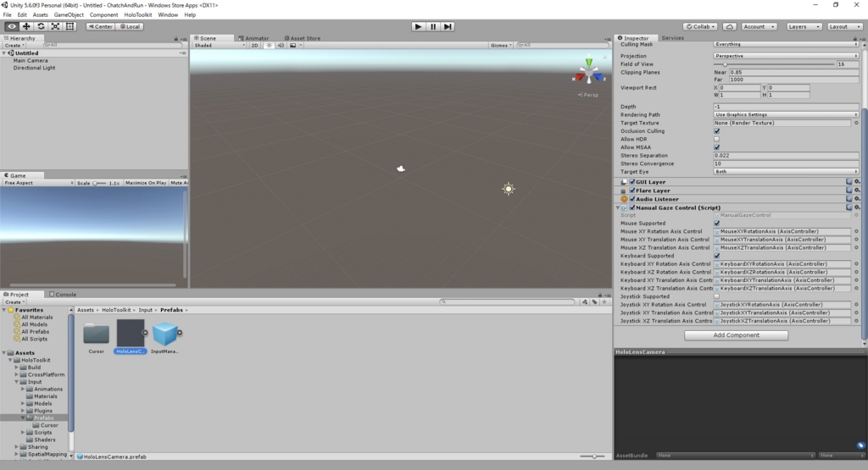Open the Collab button
Viewport: 868px width, 470px height.
pos(700,26)
